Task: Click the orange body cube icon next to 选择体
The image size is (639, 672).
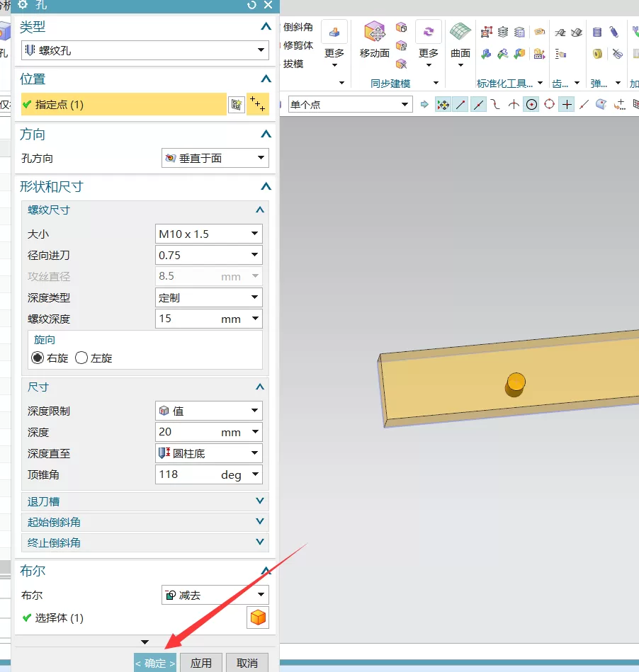Action: click(258, 617)
